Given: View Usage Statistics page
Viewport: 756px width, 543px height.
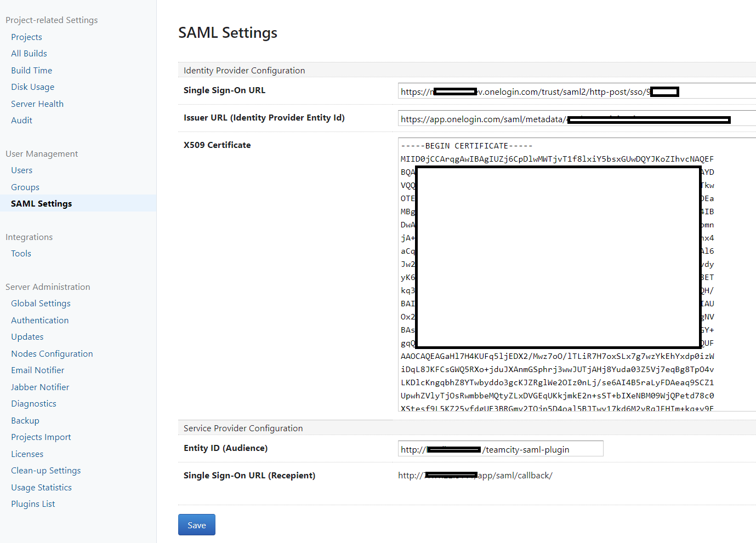Looking at the screenshot, I should point(42,488).
